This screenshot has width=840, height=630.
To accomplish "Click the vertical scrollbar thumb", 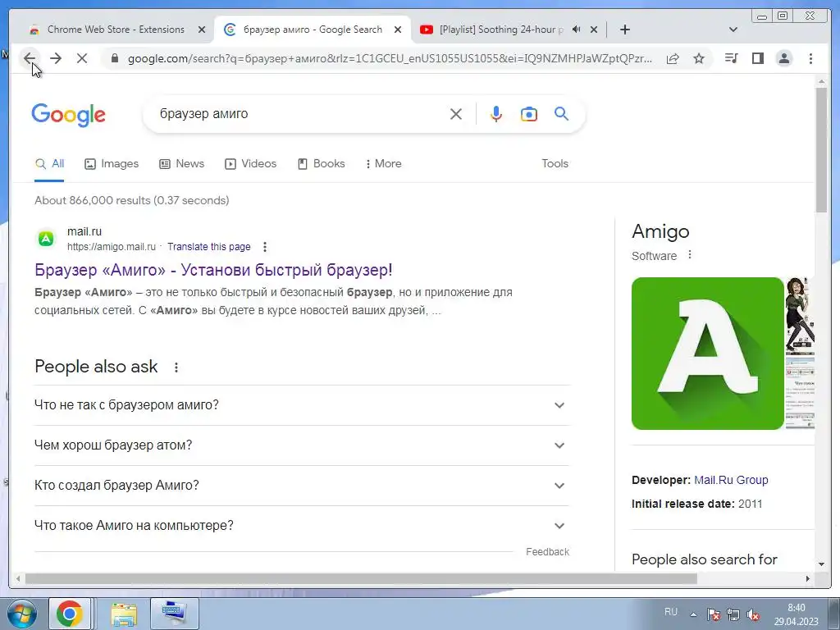I will click(821, 150).
